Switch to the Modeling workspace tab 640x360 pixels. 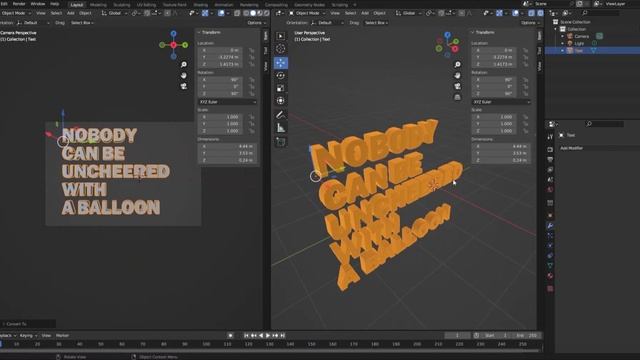pyautogui.click(x=98, y=5)
